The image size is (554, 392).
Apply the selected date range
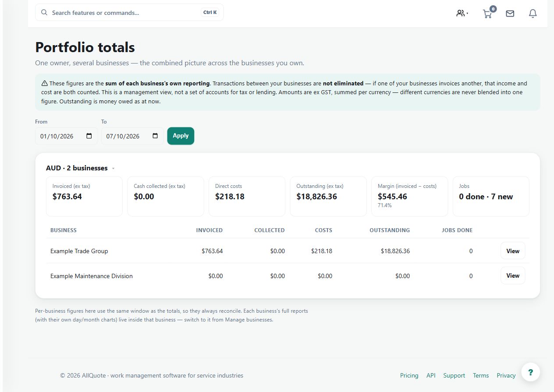pos(181,136)
